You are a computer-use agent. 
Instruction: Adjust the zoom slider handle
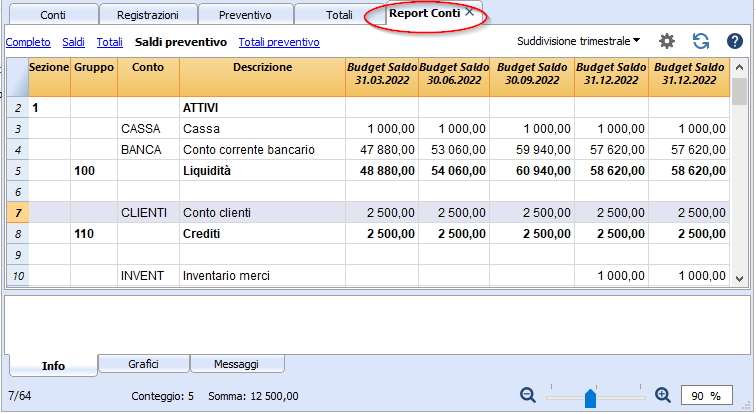click(x=590, y=398)
